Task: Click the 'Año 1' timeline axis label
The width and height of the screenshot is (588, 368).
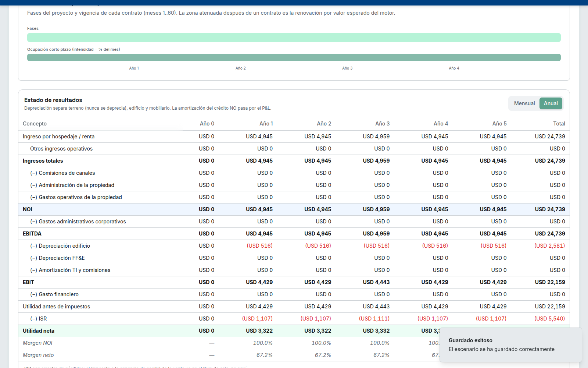Action: point(134,68)
